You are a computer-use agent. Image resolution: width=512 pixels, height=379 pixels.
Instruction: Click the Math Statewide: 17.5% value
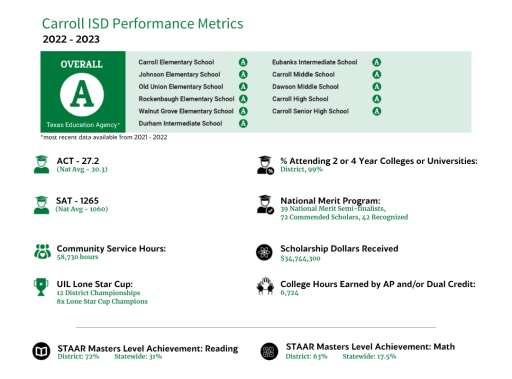[x=369, y=356]
